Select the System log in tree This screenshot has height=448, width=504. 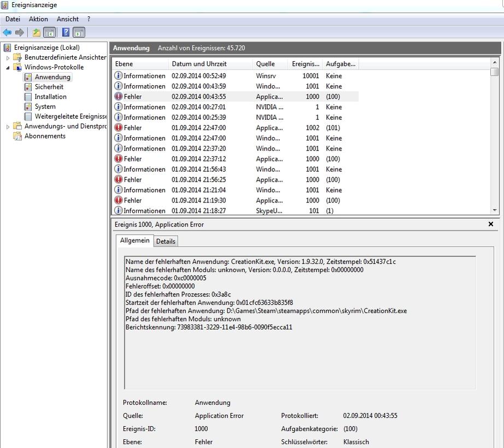pyautogui.click(x=45, y=107)
